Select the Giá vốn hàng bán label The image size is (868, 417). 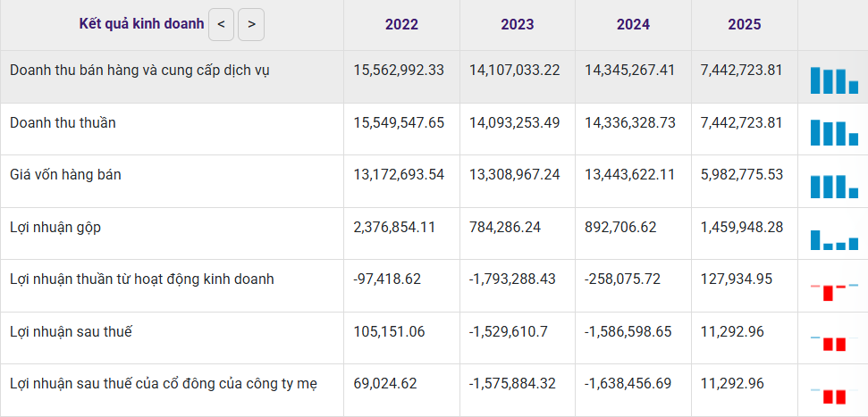65,175
